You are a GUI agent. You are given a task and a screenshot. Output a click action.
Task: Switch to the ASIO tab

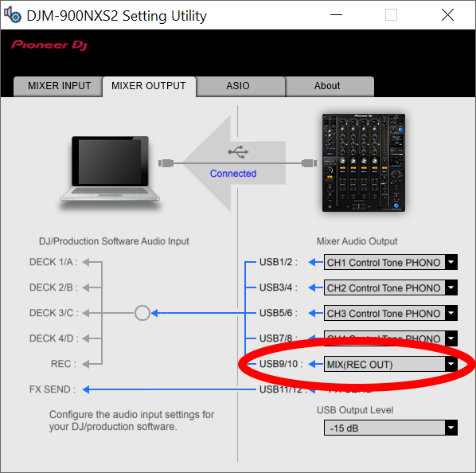point(238,86)
